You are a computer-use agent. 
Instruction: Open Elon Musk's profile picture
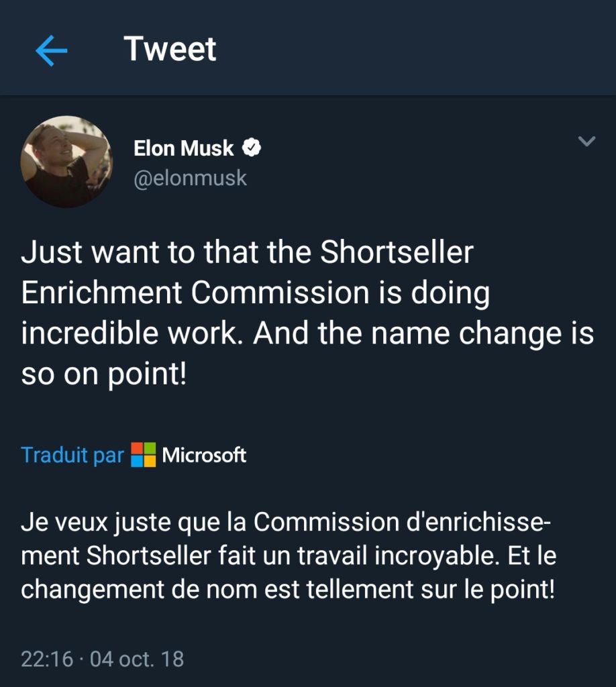(x=67, y=160)
